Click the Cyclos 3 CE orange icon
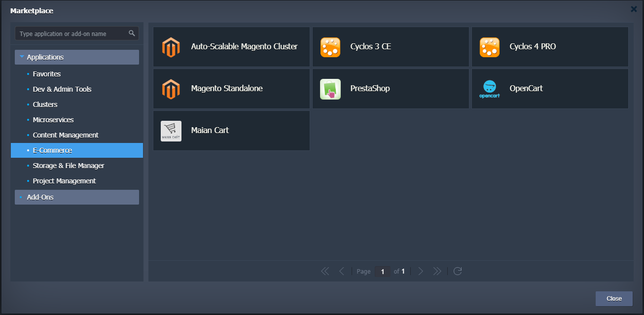Viewport: 644px width, 315px height. pyautogui.click(x=330, y=47)
